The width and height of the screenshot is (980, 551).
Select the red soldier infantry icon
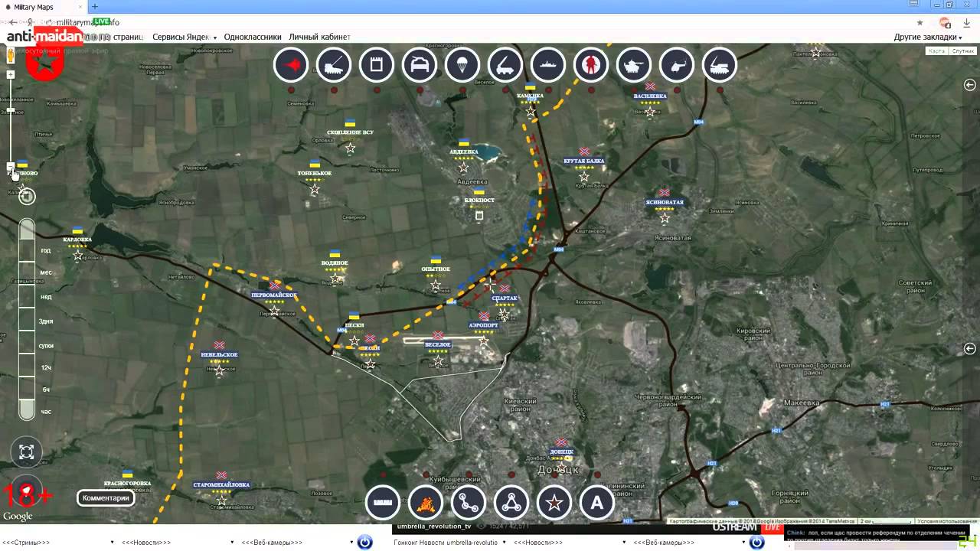591,66
